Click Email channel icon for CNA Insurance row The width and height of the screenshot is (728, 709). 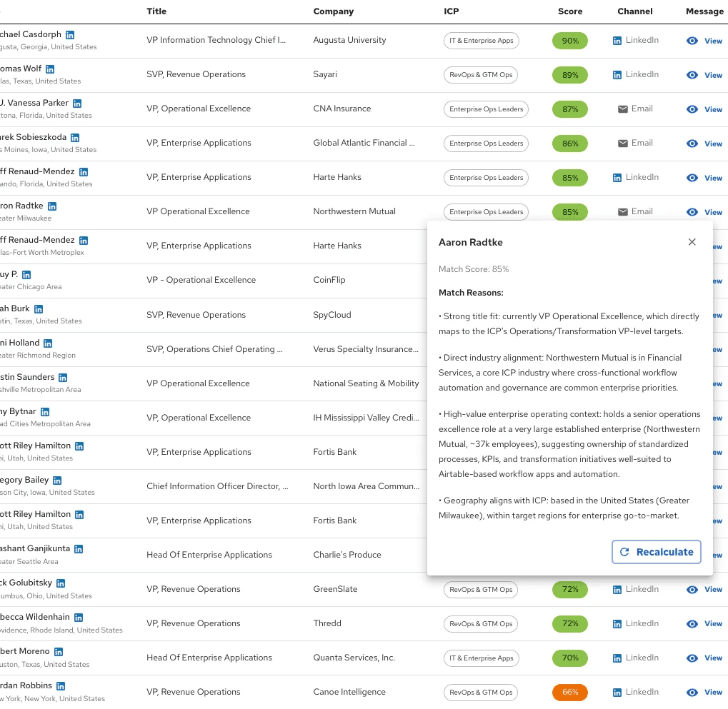click(x=622, y=109)
